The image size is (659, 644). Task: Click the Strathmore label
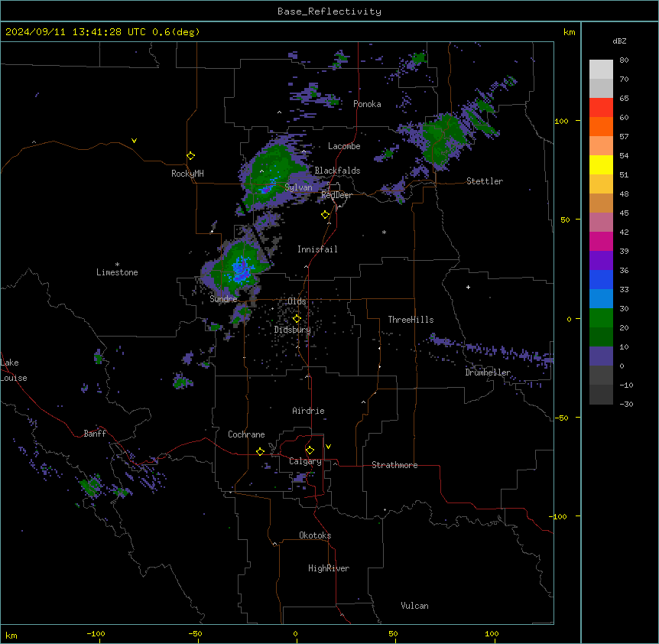(394, 465)
